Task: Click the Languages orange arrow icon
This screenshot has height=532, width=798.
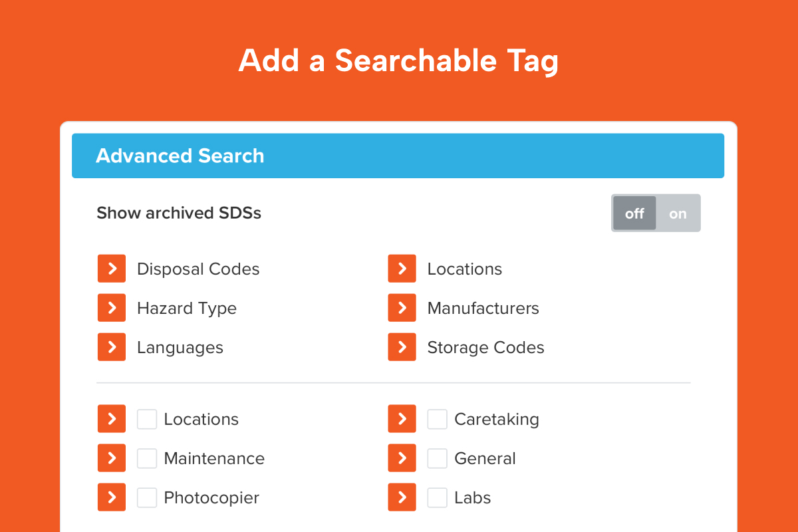Action: click(x=112, y=347)
